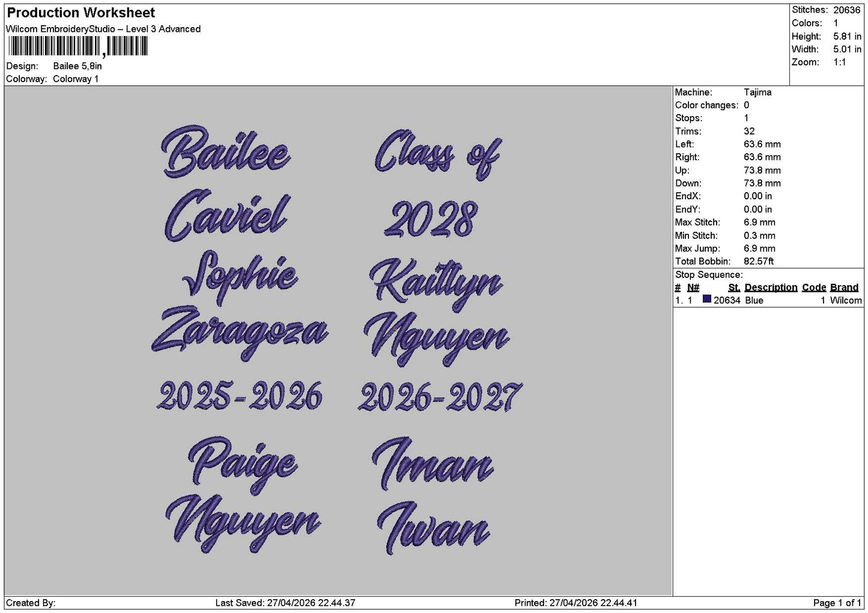Click the 'Blue' description in stop sequence
Image resolution: width=868 pixels, height=613 pixels.
coord(754,300)
